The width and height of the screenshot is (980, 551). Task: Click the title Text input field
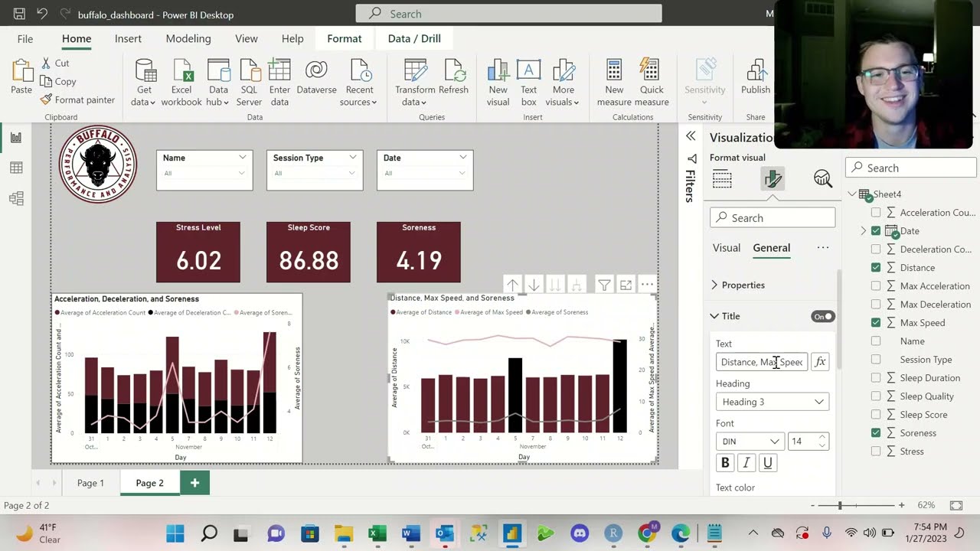tap(762, 362)
